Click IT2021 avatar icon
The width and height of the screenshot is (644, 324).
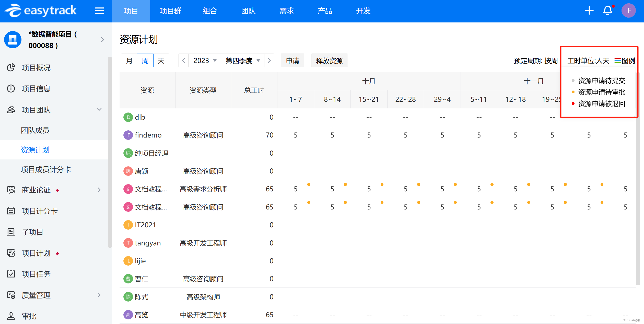point(128,225)
